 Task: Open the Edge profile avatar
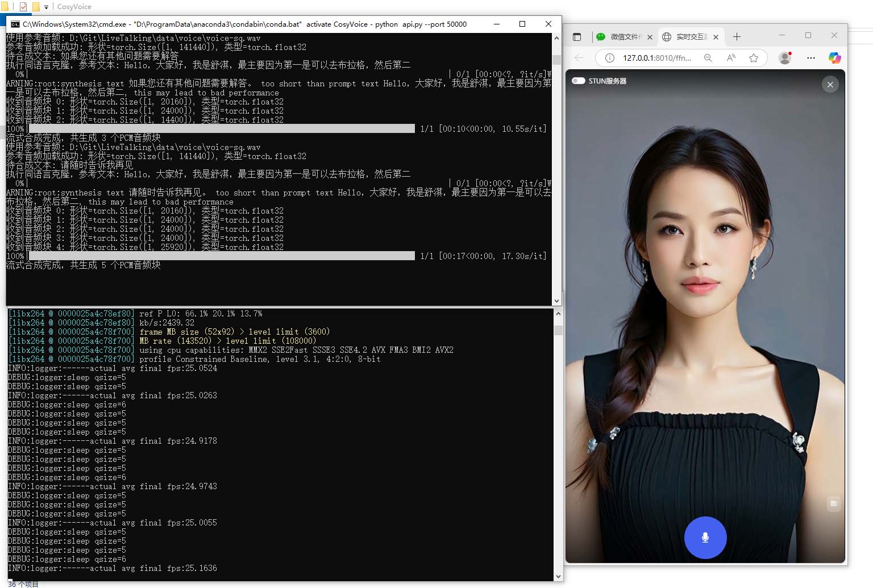[x=785, y=58]
